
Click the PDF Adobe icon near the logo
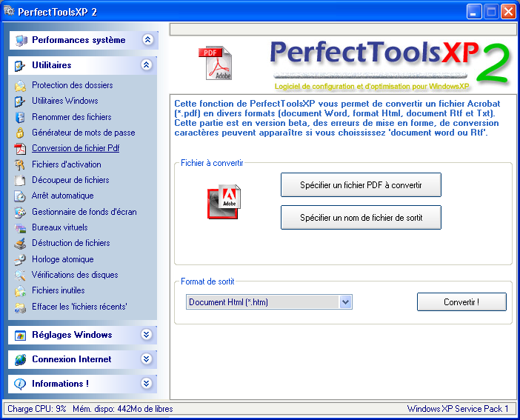(x=216, y=63)
